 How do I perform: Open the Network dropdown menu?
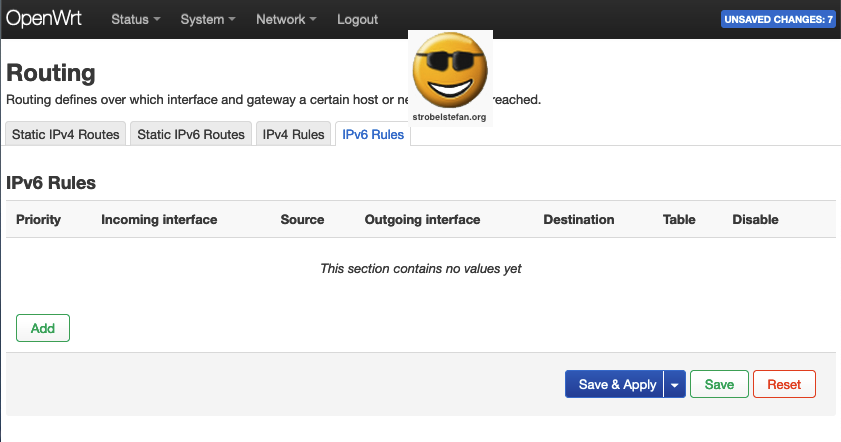[286, 19]
